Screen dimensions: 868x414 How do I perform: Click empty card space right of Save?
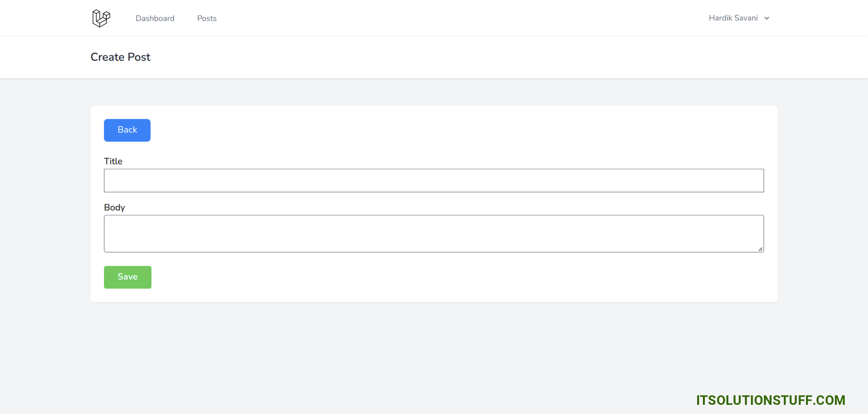(x=434, y=277)
